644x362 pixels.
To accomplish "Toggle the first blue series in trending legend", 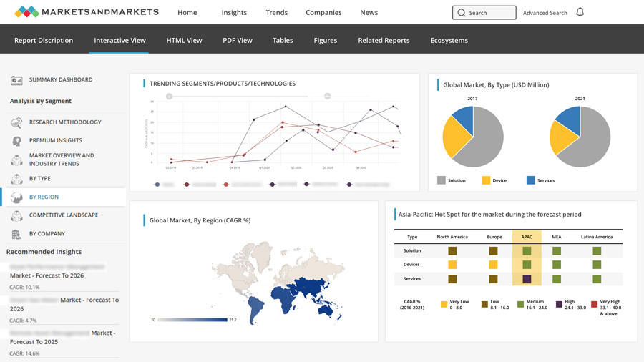I will point(157,185).
